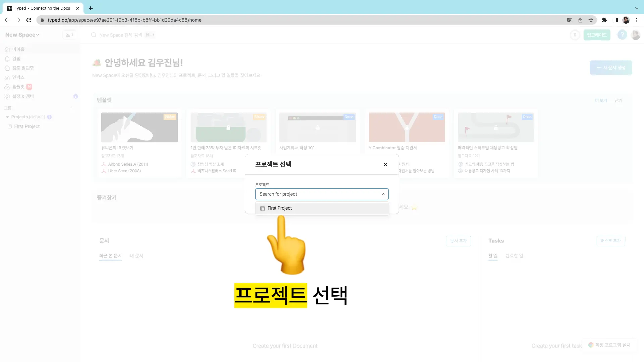Reload the page with the refresh icon

(x=29, y=20)
